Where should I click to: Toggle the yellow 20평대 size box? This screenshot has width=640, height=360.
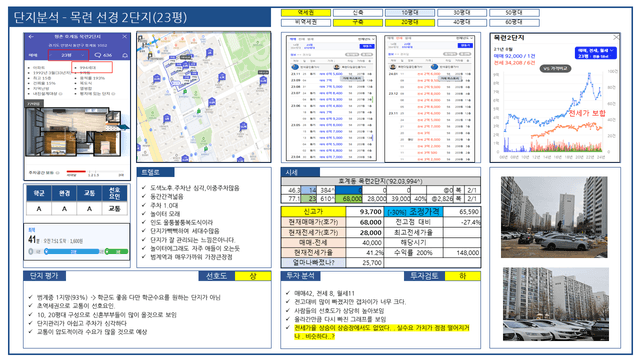point(410,22)
